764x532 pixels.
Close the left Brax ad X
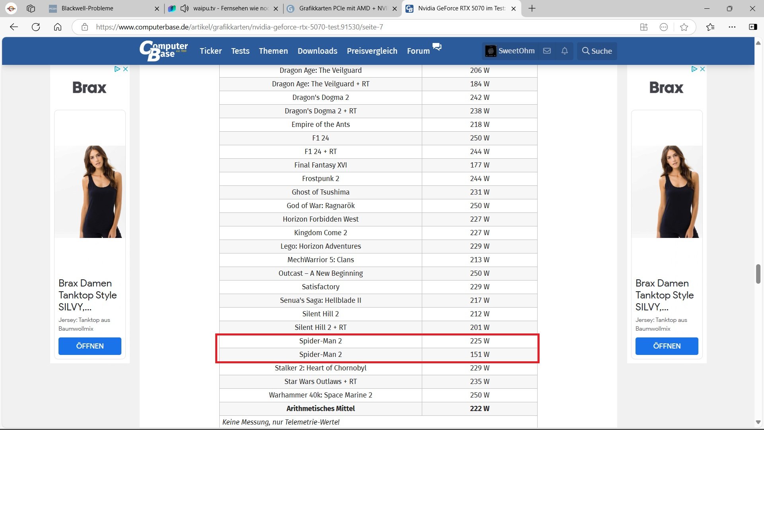coord(125,69)
